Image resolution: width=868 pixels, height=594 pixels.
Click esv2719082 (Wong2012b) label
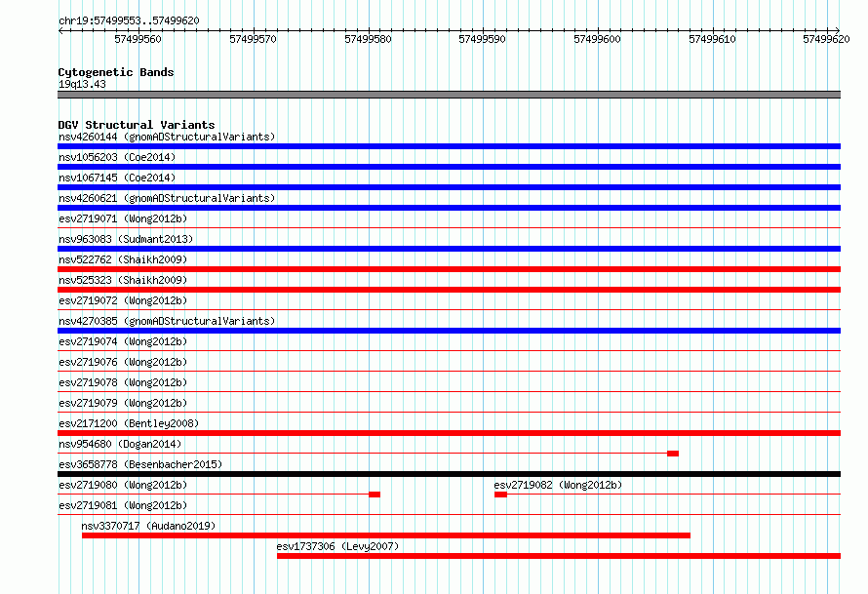point(558,485)
